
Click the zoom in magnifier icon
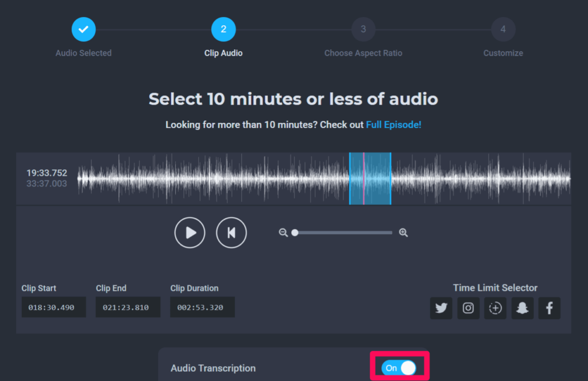404,232
